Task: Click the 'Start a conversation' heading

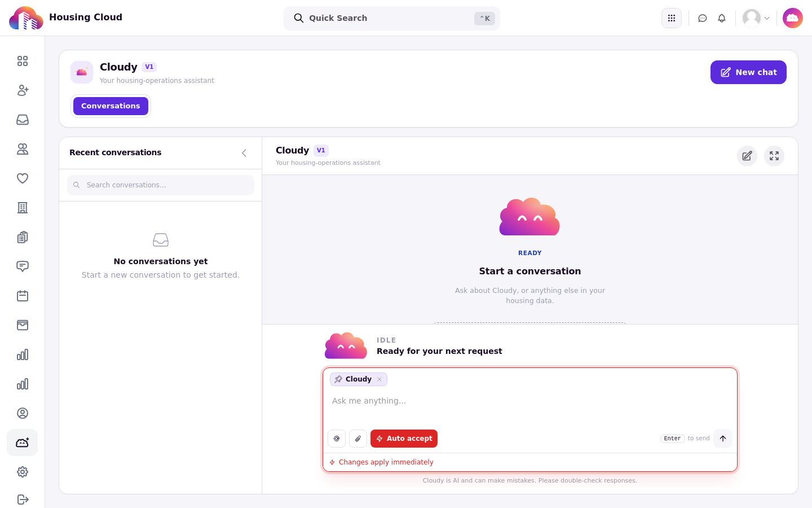Action: click(530, 271)
